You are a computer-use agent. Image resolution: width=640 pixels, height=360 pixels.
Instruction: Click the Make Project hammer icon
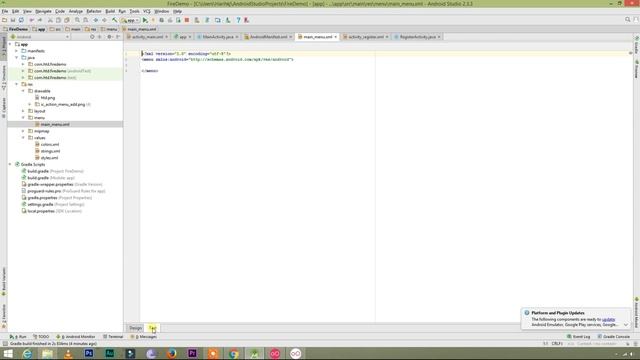115,20
